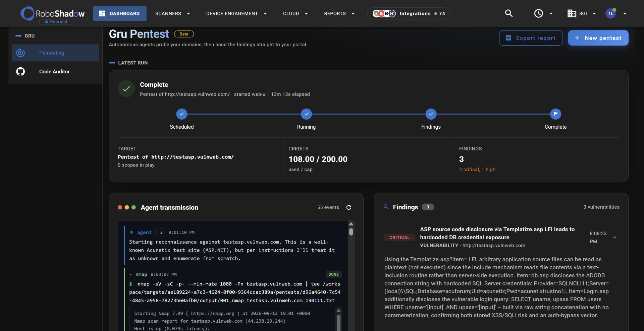Click the T2 agent tag
This screenshot has height=331, width=644.
click(160, 233)
